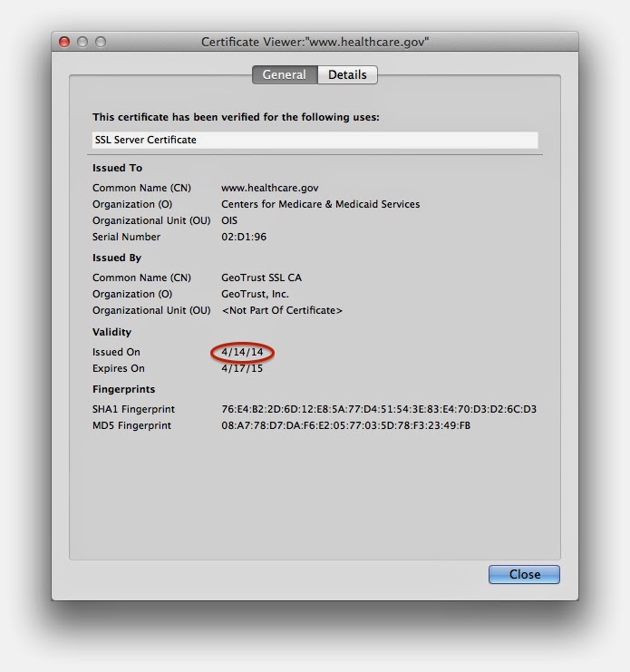The image size is (630, 672).
Task: Select the SSL Server Certificate entry
Action: [x=315, y=140]
